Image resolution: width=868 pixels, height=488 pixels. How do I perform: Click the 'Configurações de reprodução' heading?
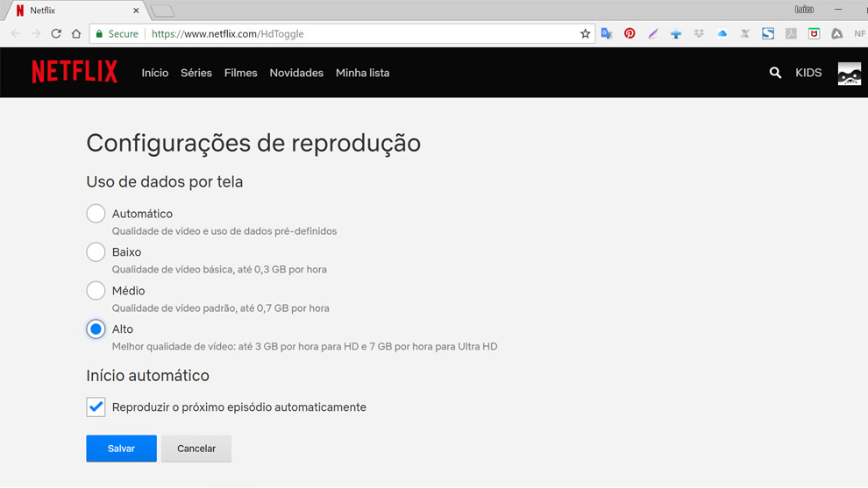tap(253, 144)
